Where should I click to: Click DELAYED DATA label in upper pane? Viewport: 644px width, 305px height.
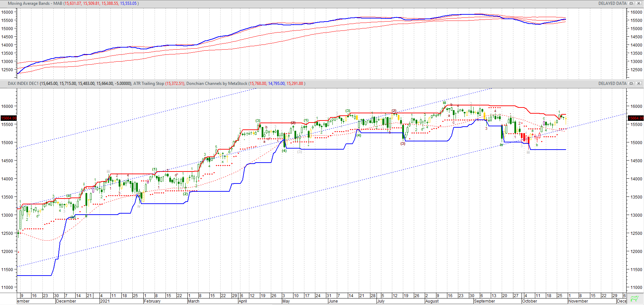(x=612, y=3)
